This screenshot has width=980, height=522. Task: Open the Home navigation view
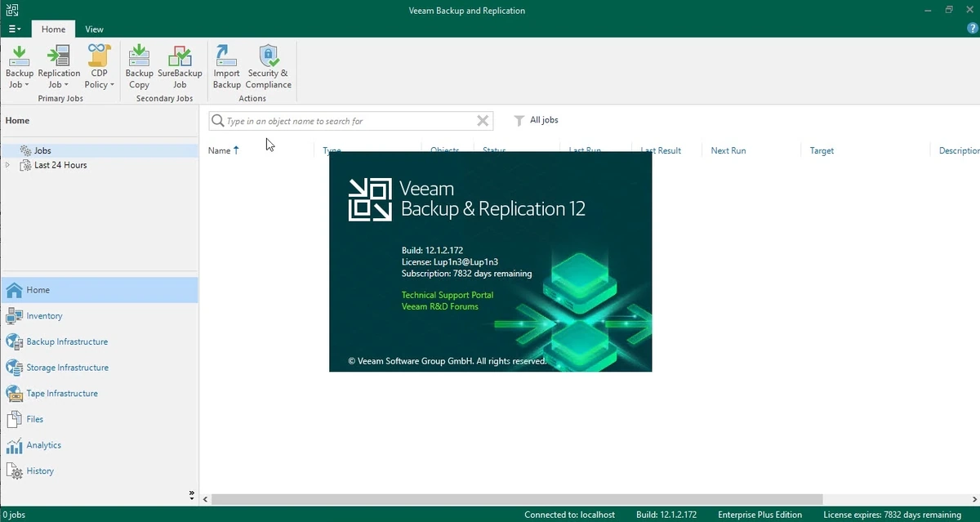click(99, 290)
